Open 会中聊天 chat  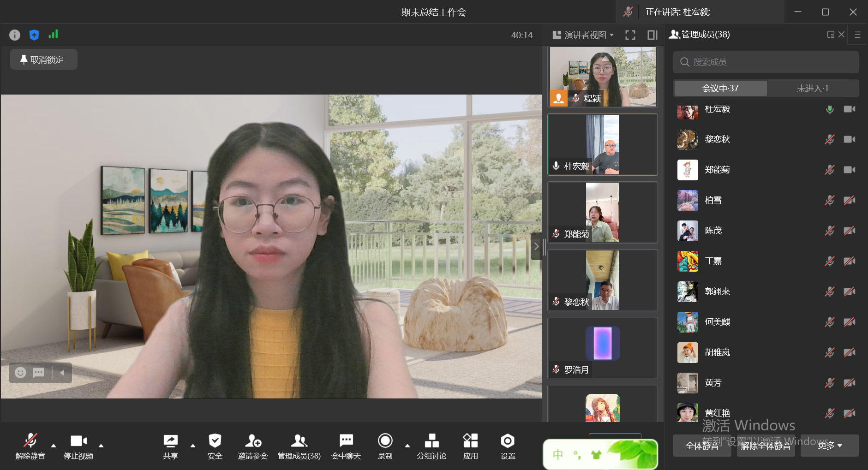[346, 446]
